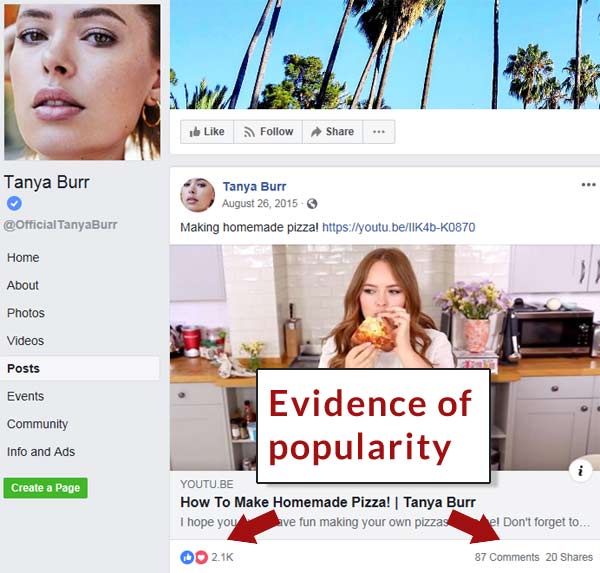The width and height of the screenshot is (600, 573).
Task: Open How To Make Homemade Pizza title
Action: point(328,502)
